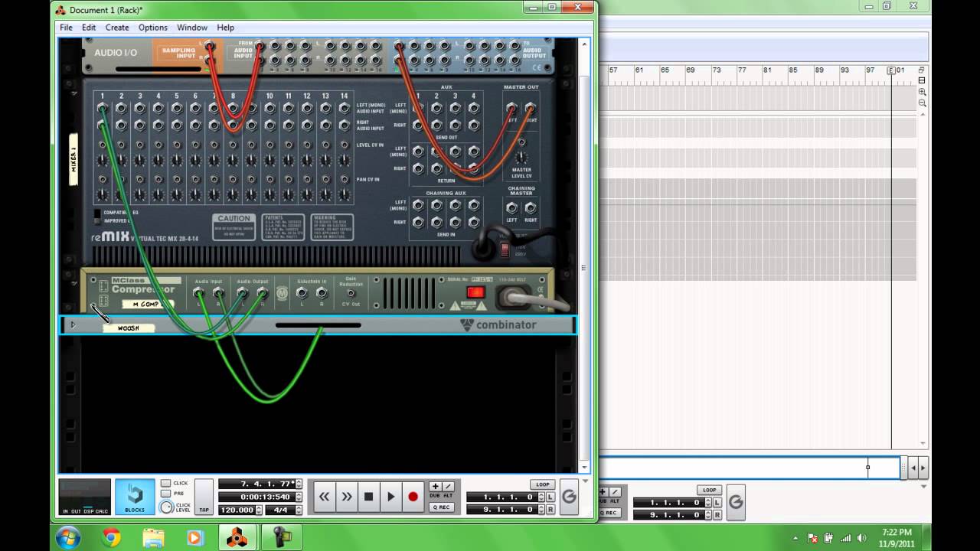Click the sequencer horizontal scroll right arrow
The image size is (980, 551).
[923, 468]
